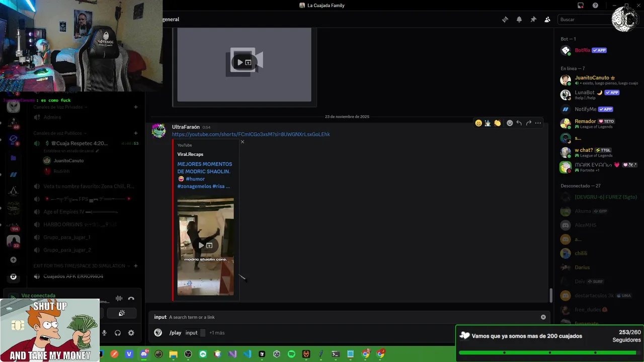Image resolution: width=644 pixels, height=362 pixels.
Task: Open LunaBot member entry
Action: point(599,95)
